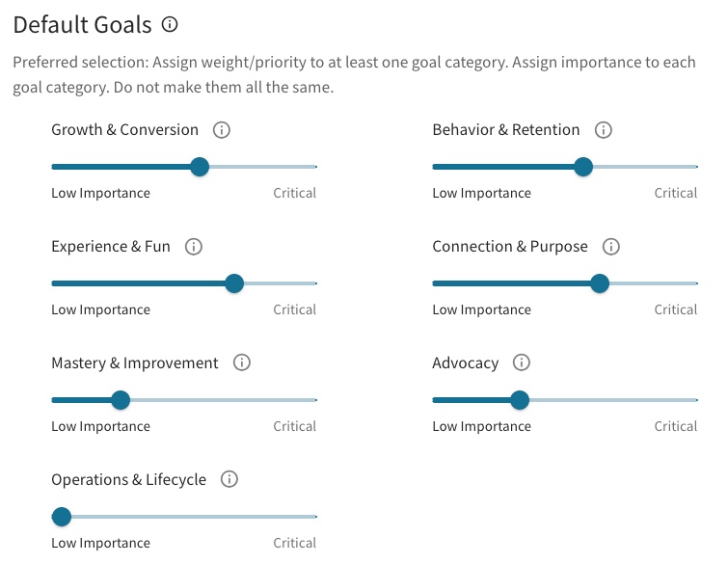Click the info icon next to Default Goals
Image resolution: width=728 pixels, height=564 pixels.
click(170, 24)
